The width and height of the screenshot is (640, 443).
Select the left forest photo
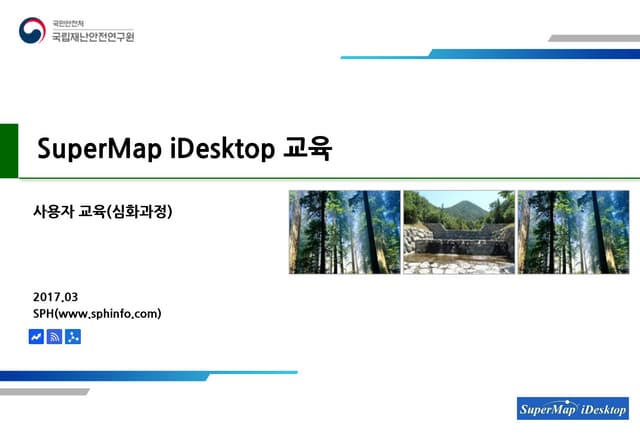click(x=344, y=231)
